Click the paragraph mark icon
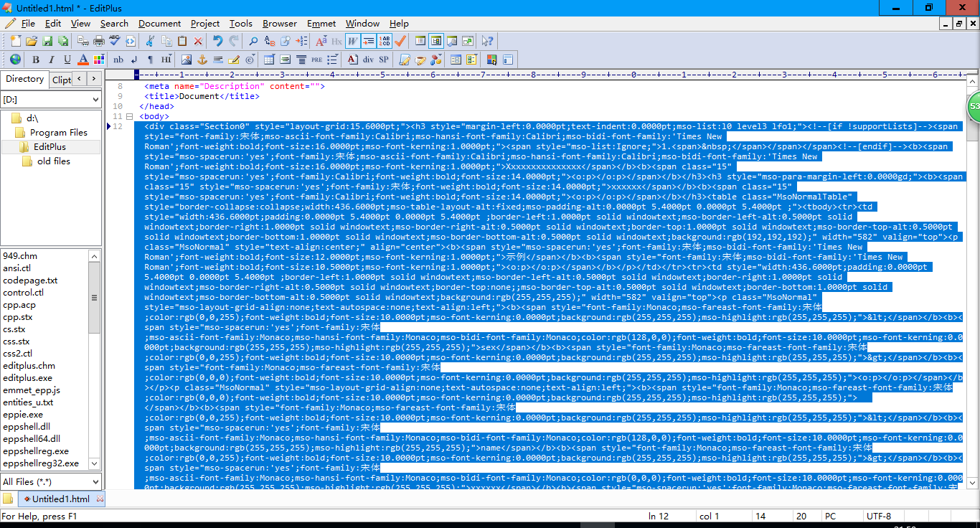The image size is (980, 528). (x=150, y=60)
